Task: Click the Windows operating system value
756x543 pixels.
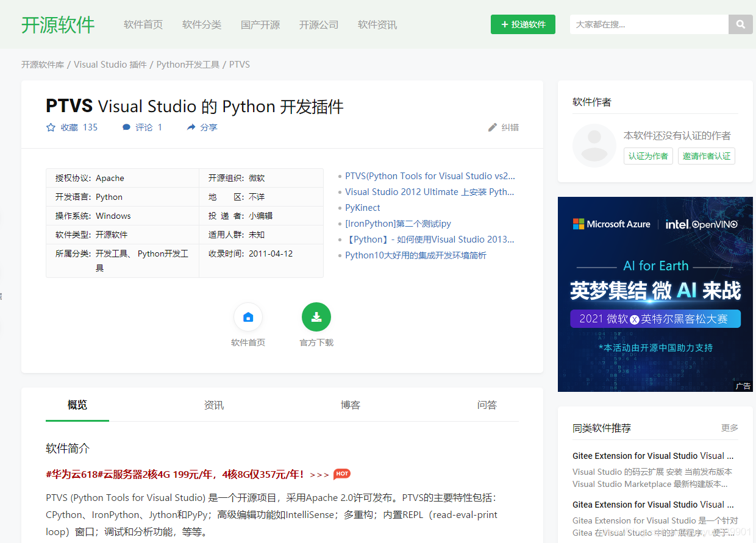Action: point(113,216)
